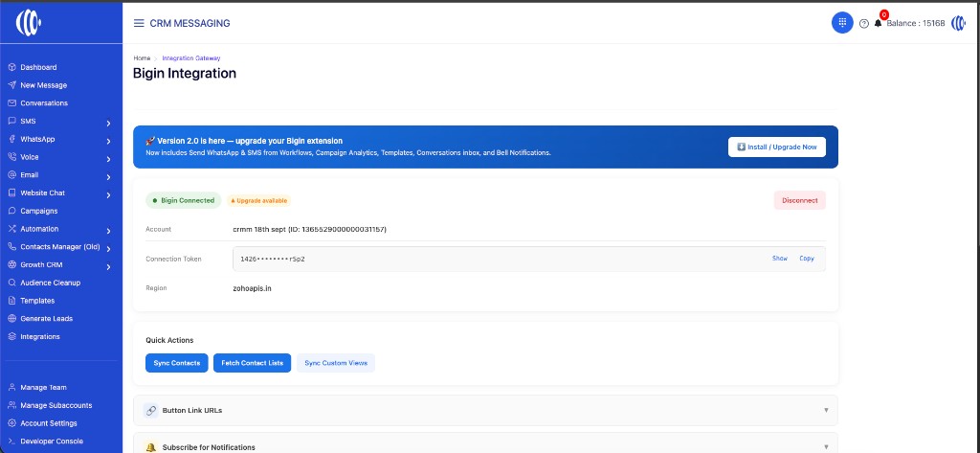Open Developer Console in sidebar
This screenshot has height=453, width=980.
click(52, 442)
